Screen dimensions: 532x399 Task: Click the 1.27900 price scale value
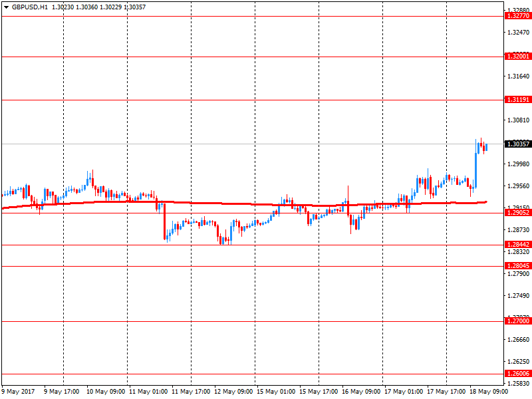(519, 274)
